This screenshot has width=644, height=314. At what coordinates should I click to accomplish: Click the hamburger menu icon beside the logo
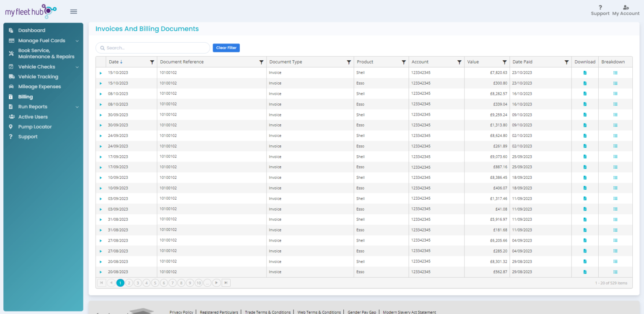[x=73, y=12]
